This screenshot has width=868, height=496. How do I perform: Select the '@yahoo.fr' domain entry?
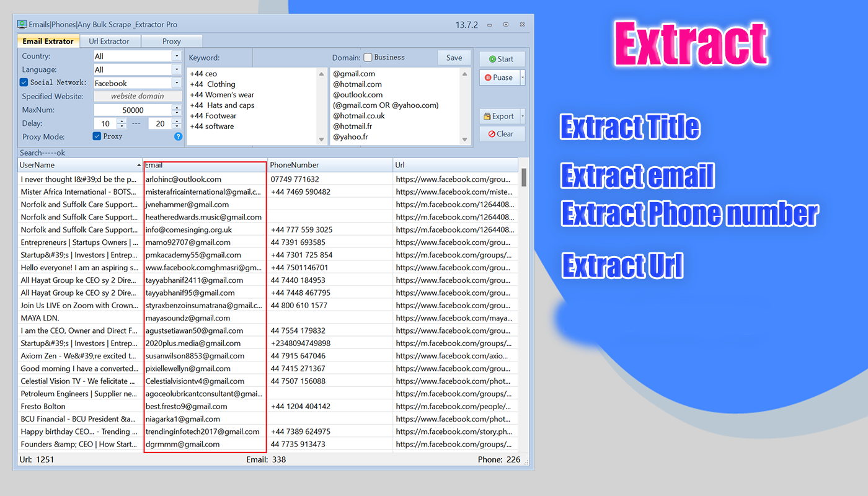pyautogui.click(x=350, y=137)
